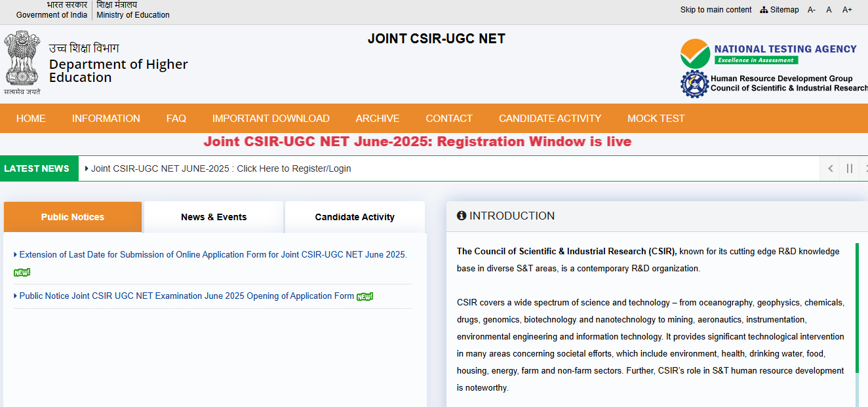Image resolution: width=868 pixels, height=407 pixels.
Task: Click the bold Council of Scientific & Industrial Research text
Action: tap(566, 251)
